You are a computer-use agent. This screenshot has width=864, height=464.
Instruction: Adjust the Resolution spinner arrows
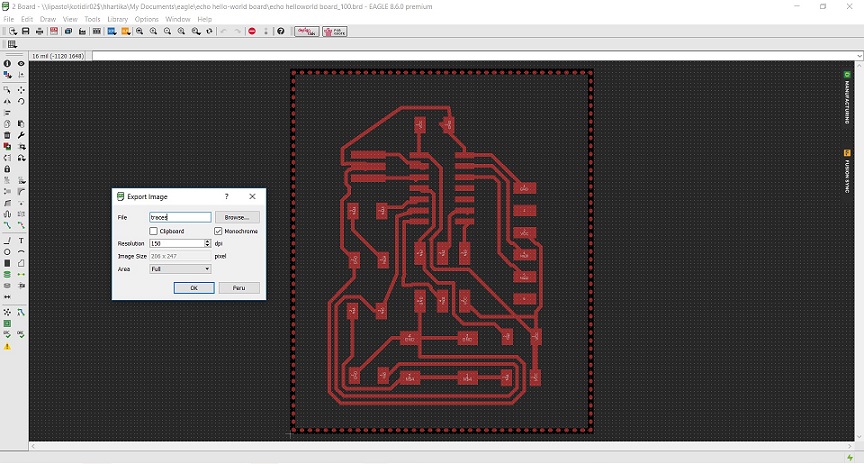(x=208, y=243)
